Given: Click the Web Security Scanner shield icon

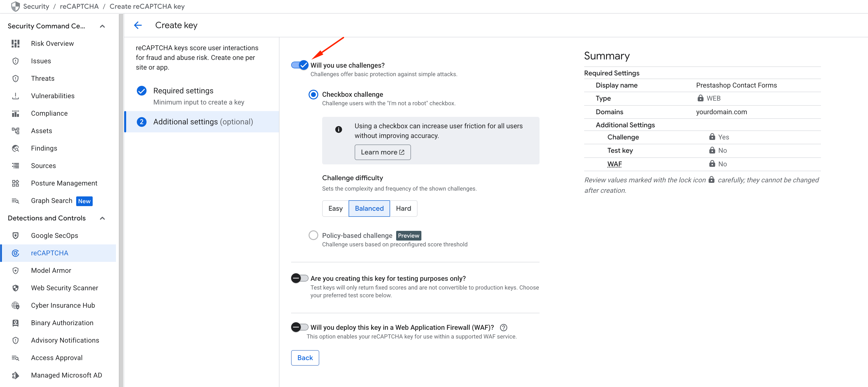Looking at the screenshot, I should (x=16, y=288).
